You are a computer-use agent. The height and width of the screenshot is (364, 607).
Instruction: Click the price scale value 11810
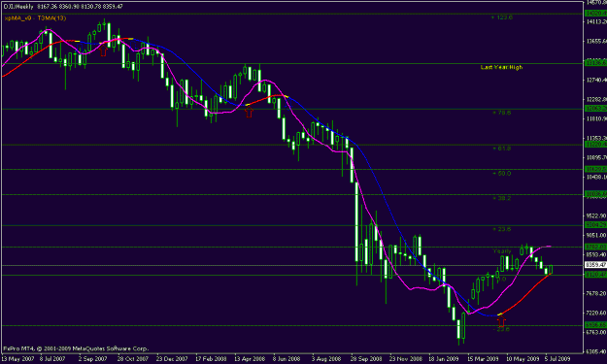tap(596, 118)
